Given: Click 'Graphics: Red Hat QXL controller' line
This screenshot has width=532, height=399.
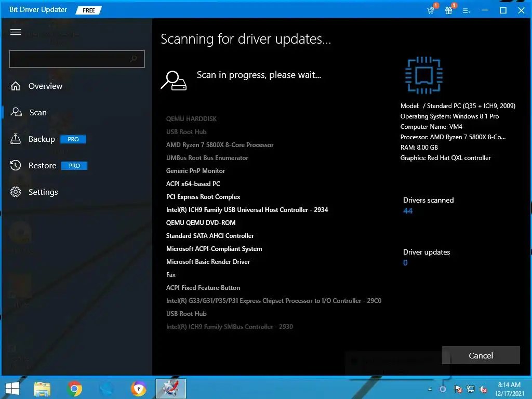Looking at the screenshot, I should (x=445, y=158).
